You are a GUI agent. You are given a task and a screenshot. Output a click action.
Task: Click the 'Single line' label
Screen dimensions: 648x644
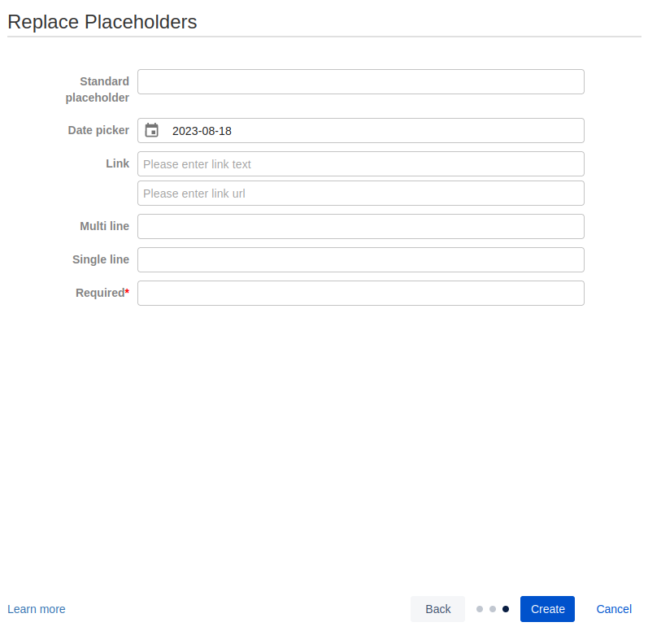pos(101,259)
